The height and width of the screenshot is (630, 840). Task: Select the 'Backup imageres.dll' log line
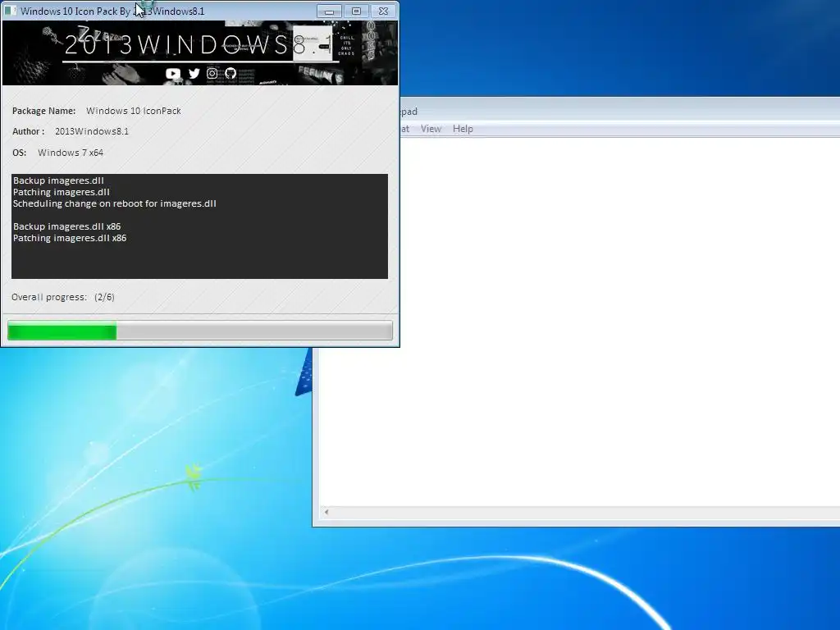click(58, 180)
